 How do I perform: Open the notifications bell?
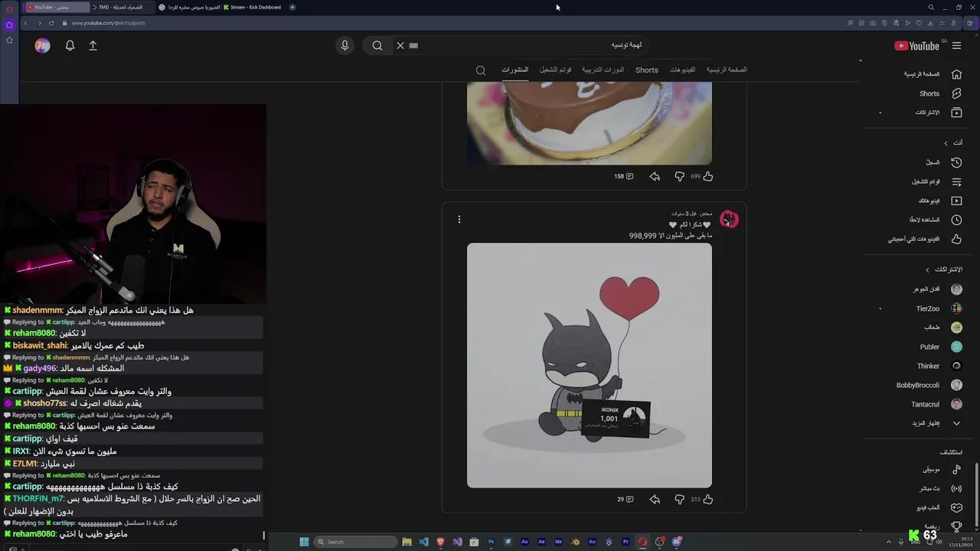coord(70,46)
